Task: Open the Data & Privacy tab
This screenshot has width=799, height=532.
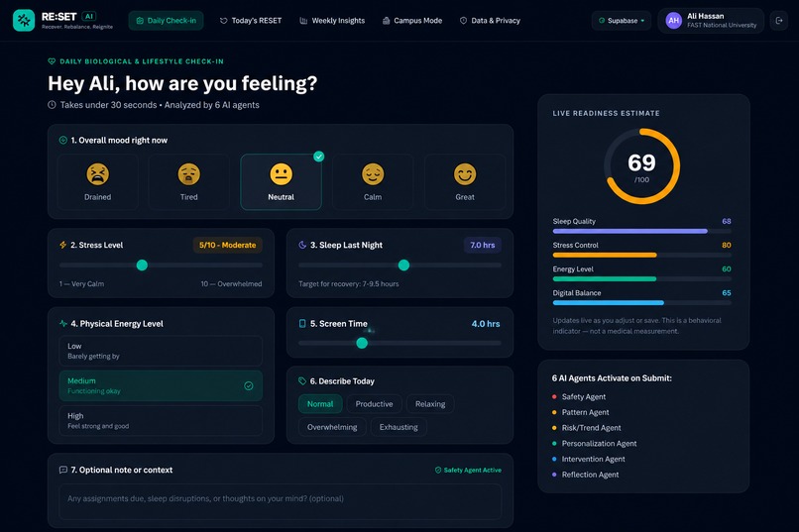Action: (490, 21)
